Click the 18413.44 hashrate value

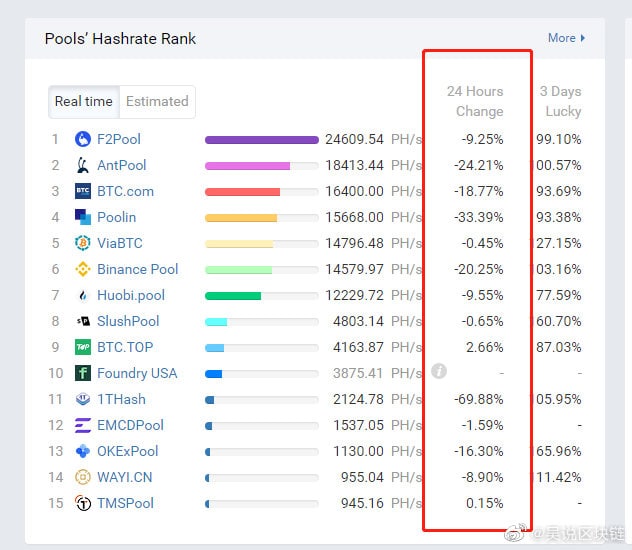pyautogui.click(x=354, y=165)
